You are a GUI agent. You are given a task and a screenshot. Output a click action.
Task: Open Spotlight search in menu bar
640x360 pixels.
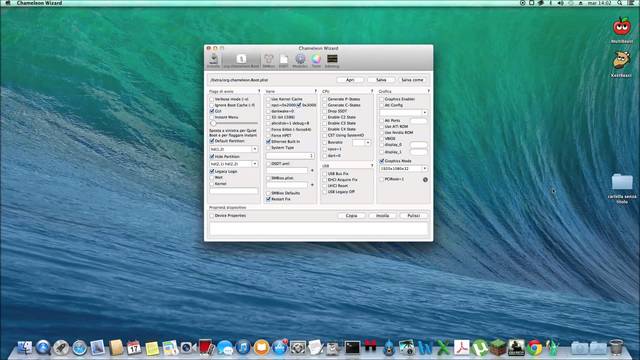tap(619, 3)
